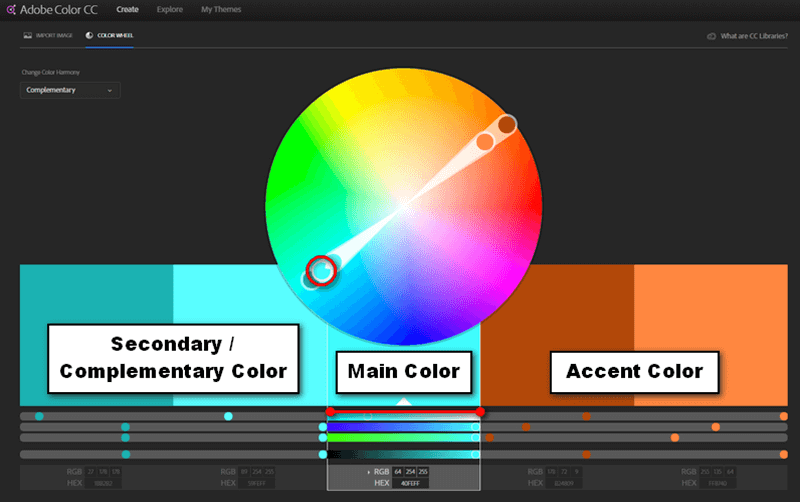
Task: Click the Import Image picture icon
Action: coord(27,34)
